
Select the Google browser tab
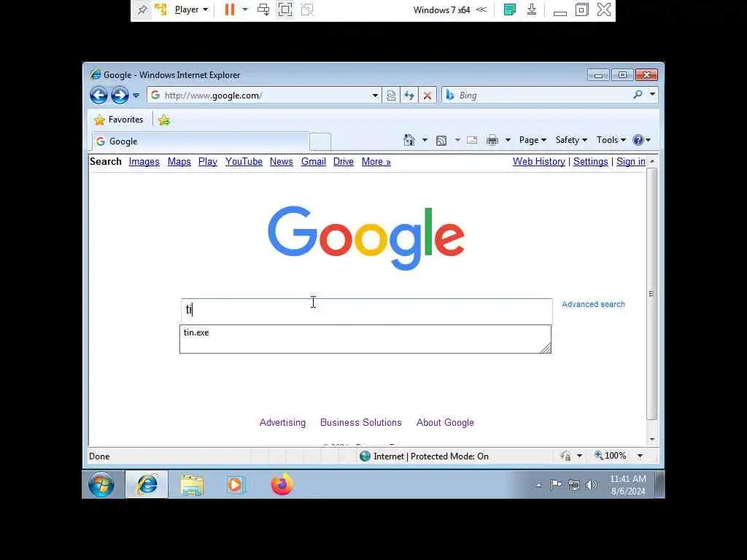click(x=200, y=141)
